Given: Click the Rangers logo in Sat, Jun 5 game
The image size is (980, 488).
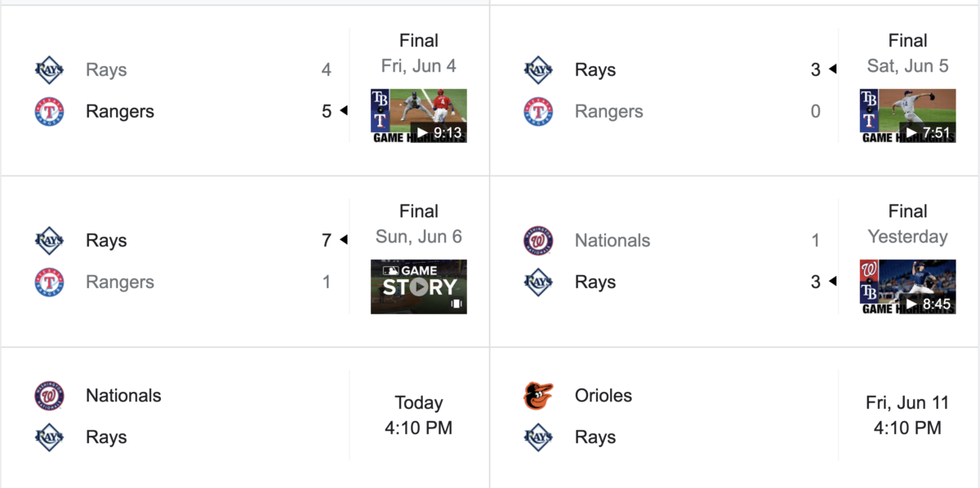Looking at the screenshot, I should click(x=538, y=112).
